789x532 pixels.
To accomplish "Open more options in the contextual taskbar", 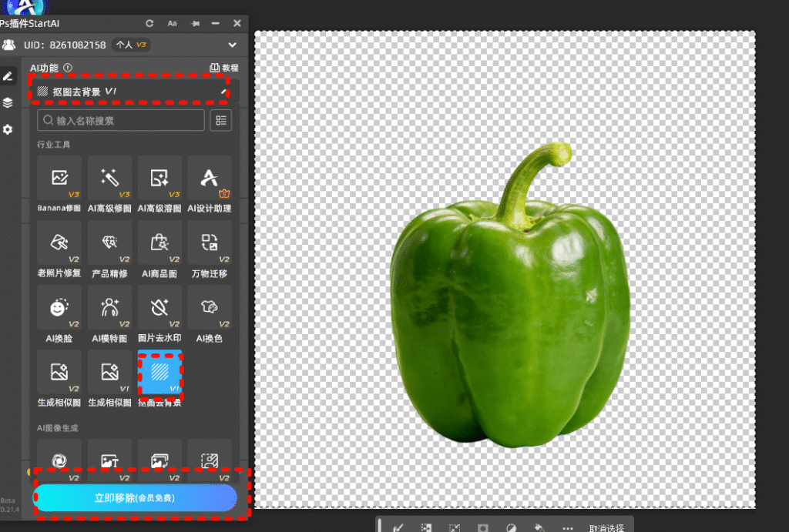I will [x=568, y=528].
